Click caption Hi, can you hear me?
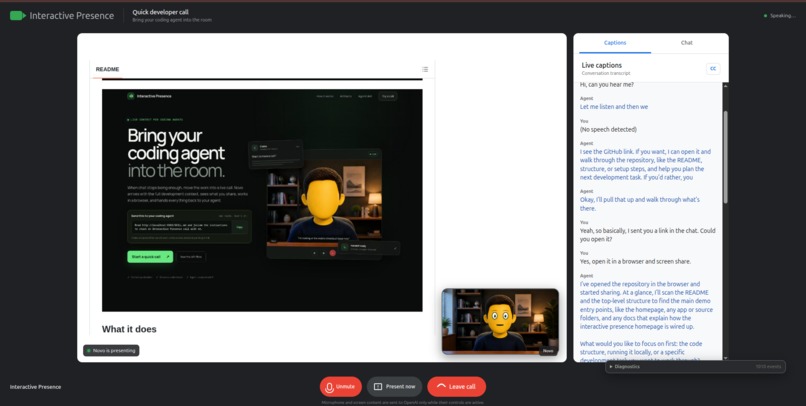This screenshot has height=406, width=806. tap(607, 84)
